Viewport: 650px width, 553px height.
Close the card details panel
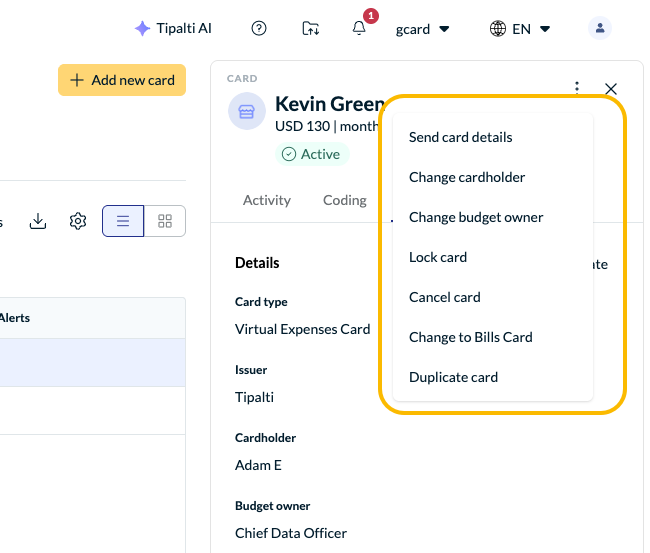(611, 89)
